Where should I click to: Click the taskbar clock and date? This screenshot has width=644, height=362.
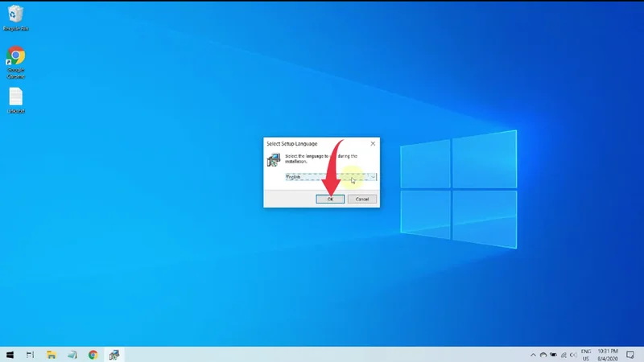pyautogui.click(x=608, y=354)
